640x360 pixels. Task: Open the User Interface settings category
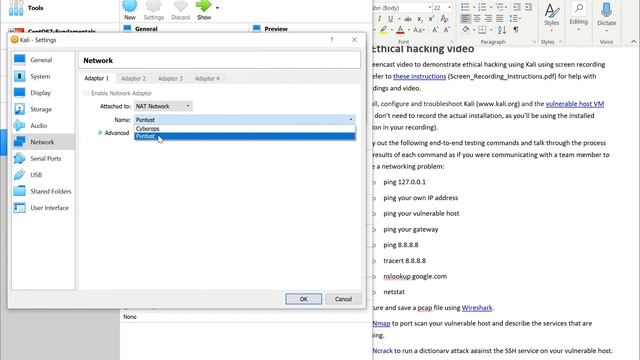click(49, 208)
